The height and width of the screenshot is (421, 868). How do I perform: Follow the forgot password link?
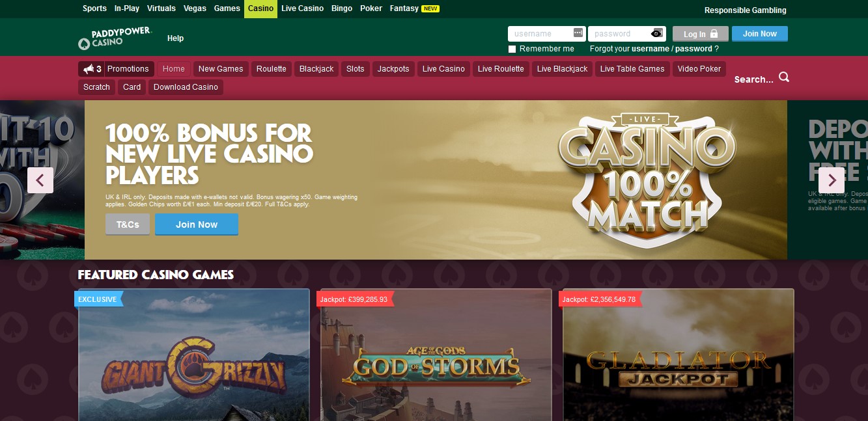(x=693, y=49)
